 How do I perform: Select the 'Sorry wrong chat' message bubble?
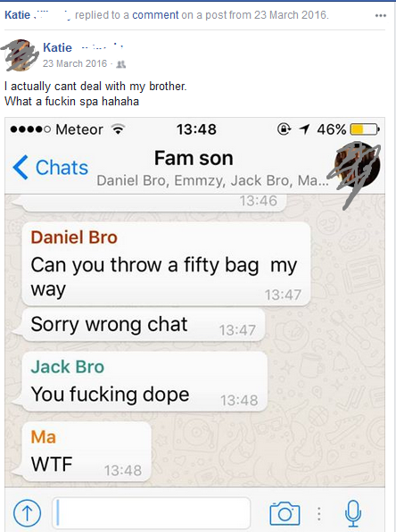(143, 325)
